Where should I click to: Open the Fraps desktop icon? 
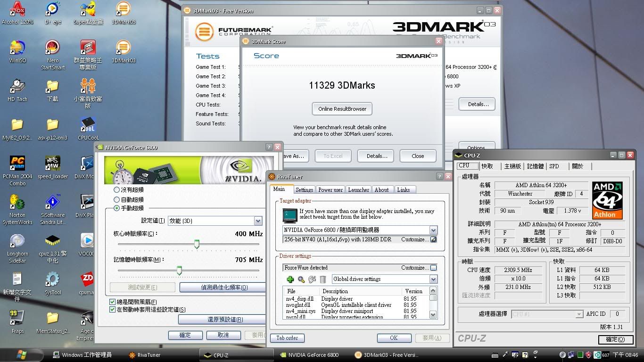click(17, 318)
